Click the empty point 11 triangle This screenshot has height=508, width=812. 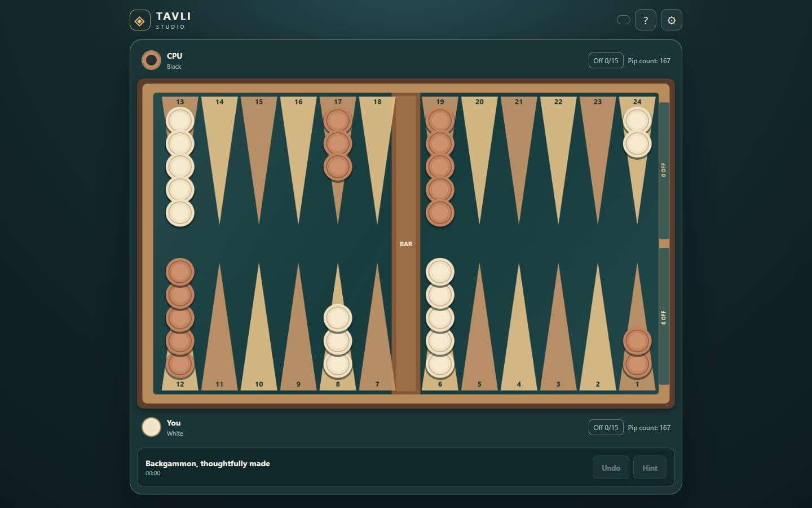(219, 327)
